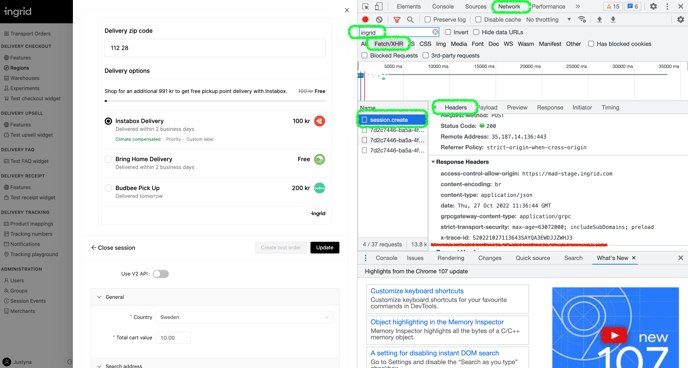Viewport: 688px width, 368px height.
Task: Open the Payload tab
Action: 487,107
